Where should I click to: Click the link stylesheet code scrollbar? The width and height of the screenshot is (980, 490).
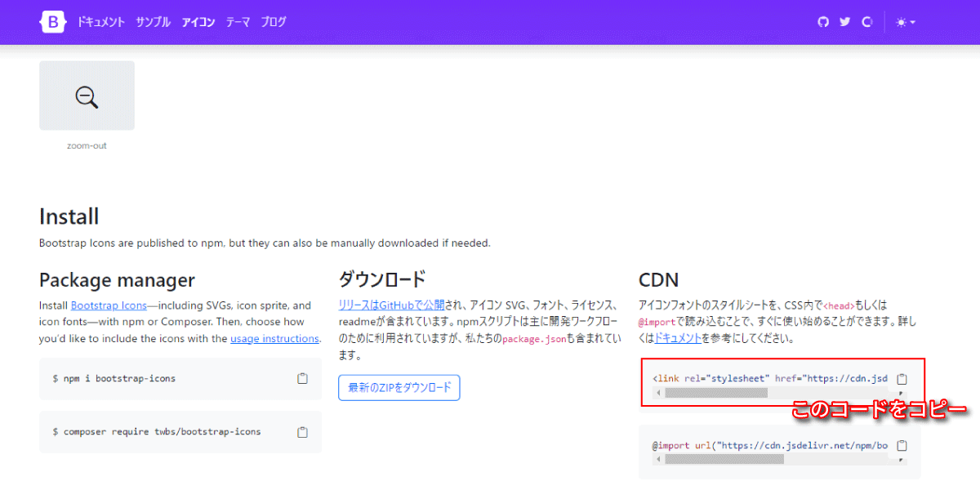pyautogui.click(x=716, y=393)
